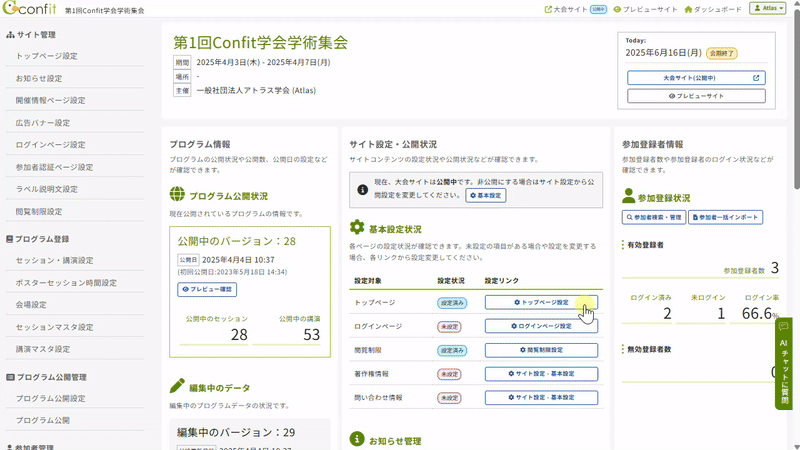Click the プレビューサイト button in Today panel
This screenshot has width=800, height=450.
pyautogui.click(x=696, y=96)
